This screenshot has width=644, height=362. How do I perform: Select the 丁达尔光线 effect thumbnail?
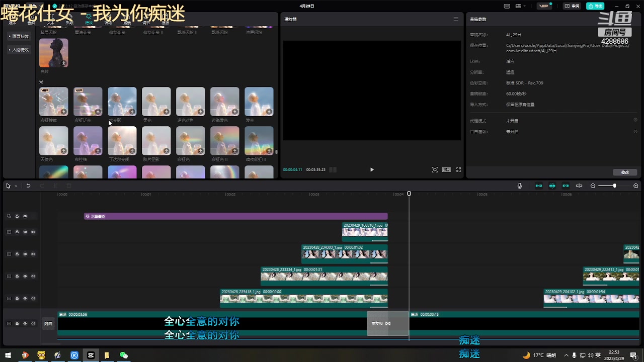tap(122, 141)
